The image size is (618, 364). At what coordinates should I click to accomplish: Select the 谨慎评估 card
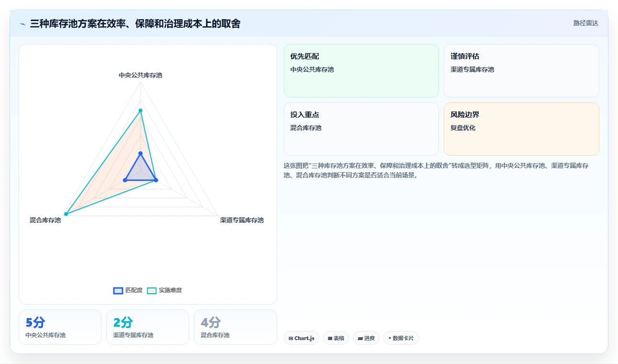point(521,71)
